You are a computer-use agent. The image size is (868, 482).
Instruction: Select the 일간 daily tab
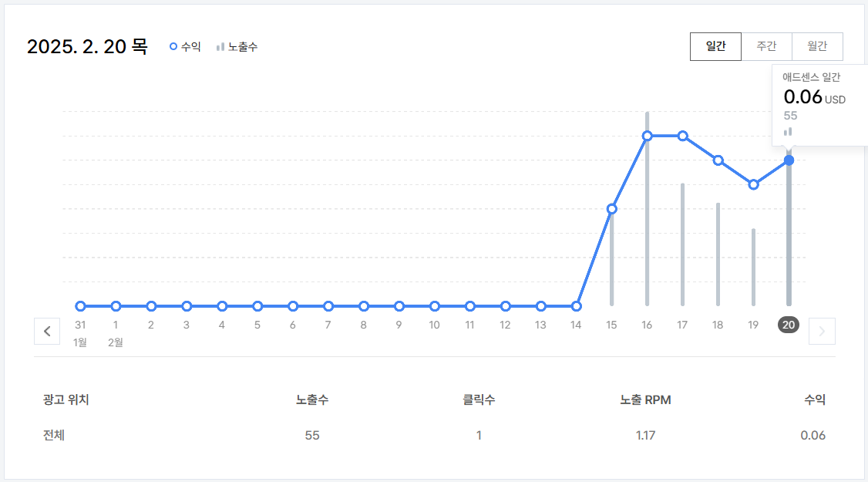pyautogui.click(x=715, y=46)
